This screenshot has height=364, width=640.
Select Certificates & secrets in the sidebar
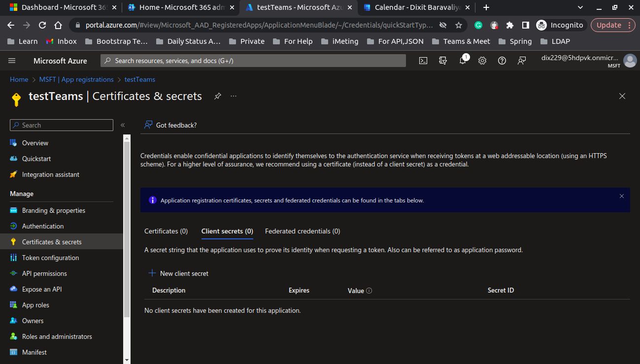tap(62, 242)
